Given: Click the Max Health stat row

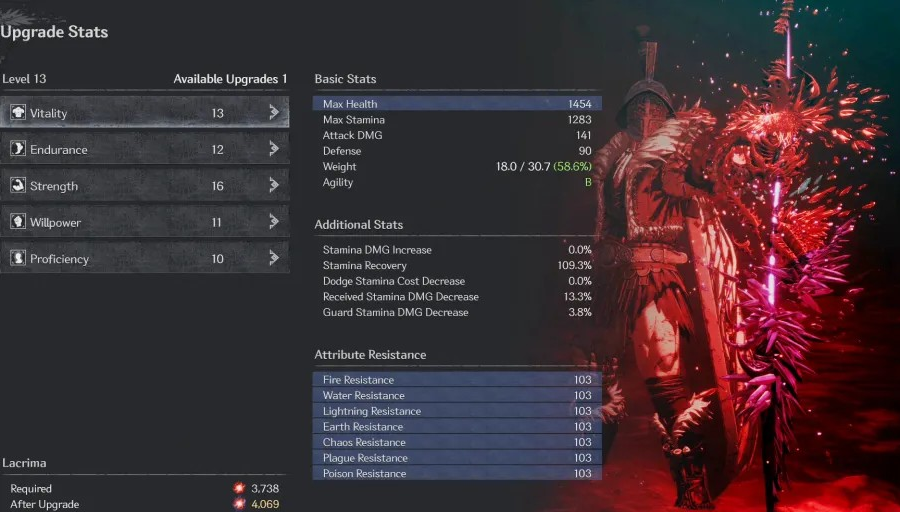Looking at the screenshot, I should point(457,104).
